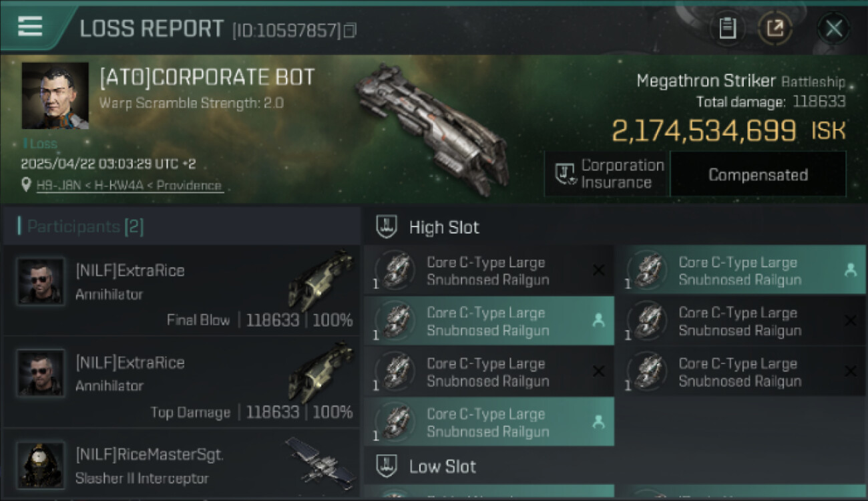Share the loss report externally

coord(775,29)
